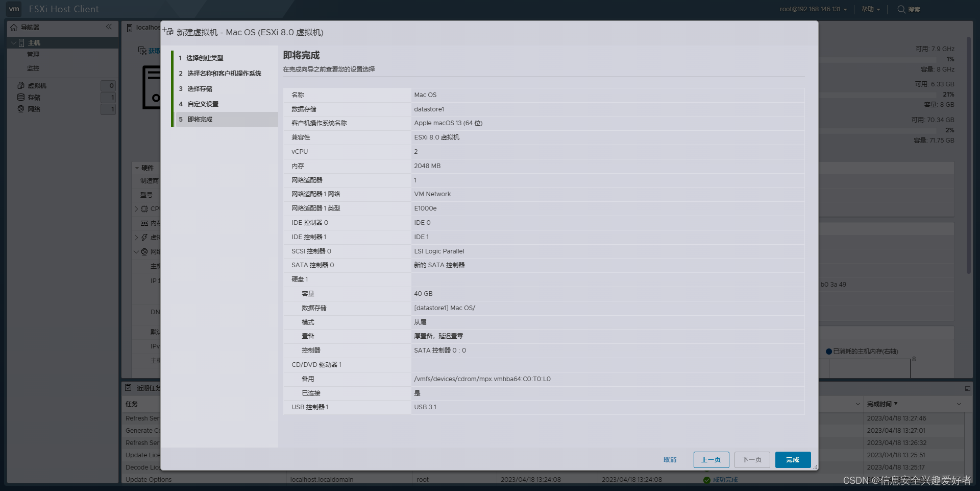This screenshot has height=491, width=980.
Task: Click the Task column header
Action: coord(132,404)
